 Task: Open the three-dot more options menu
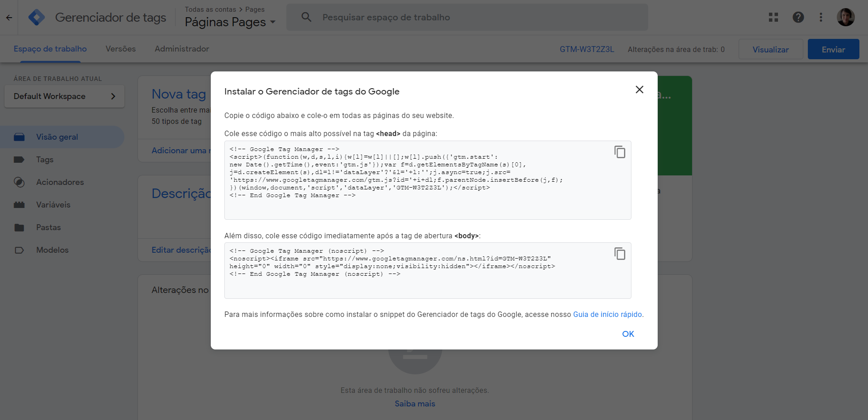(821, 17)
